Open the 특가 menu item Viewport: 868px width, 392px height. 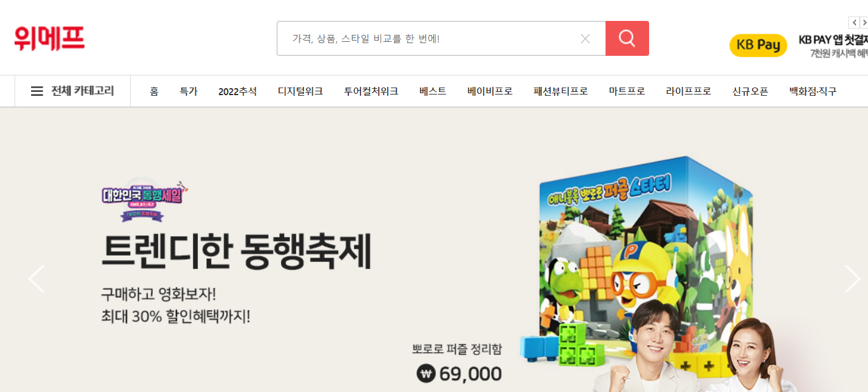coord(188,91)
